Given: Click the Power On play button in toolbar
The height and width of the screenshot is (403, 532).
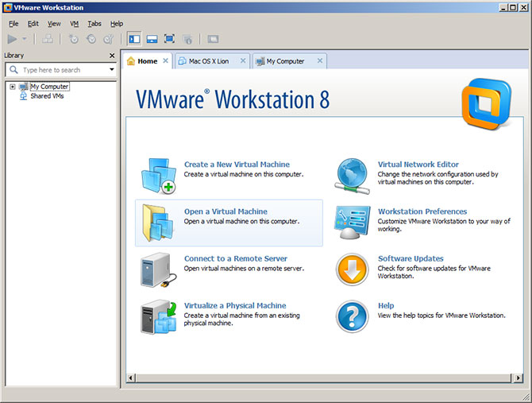Looking at the screenshot, I should [x=12, y=39].
